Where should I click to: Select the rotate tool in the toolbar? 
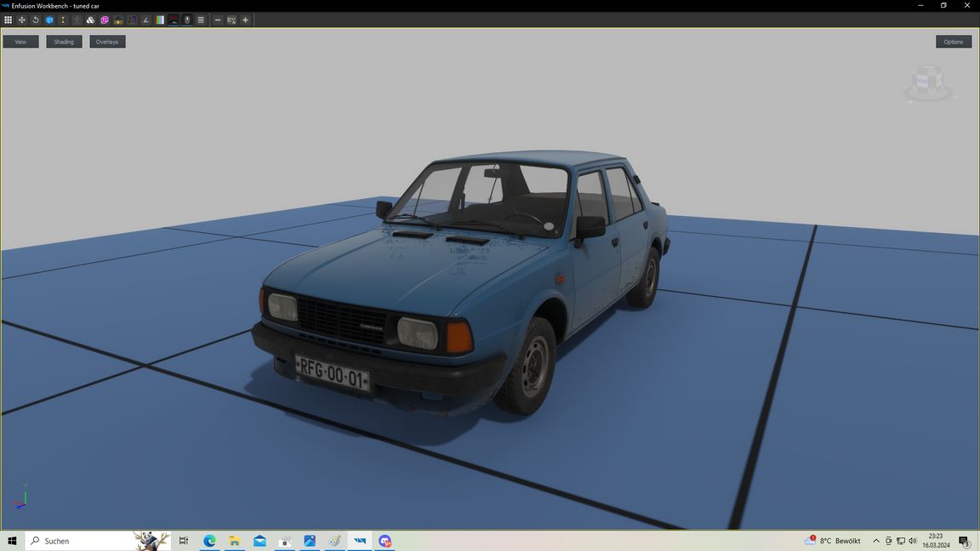[35, 20]
